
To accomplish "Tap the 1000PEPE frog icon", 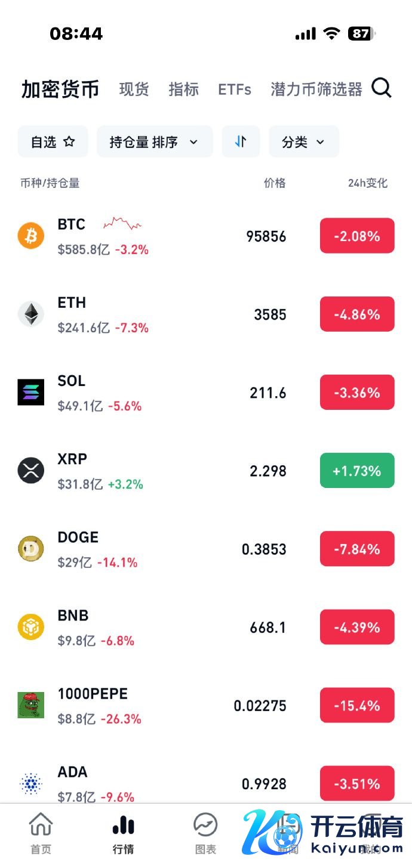I will point(31,705).
